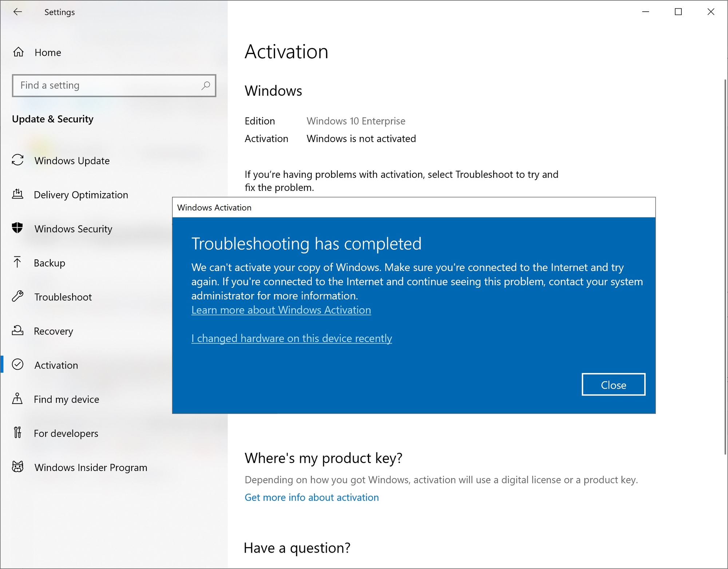The width and height of the screenshot is (728, 569).
Task: Click the Troubleshoot wrench icon
Action: click(x=17, y=296)
